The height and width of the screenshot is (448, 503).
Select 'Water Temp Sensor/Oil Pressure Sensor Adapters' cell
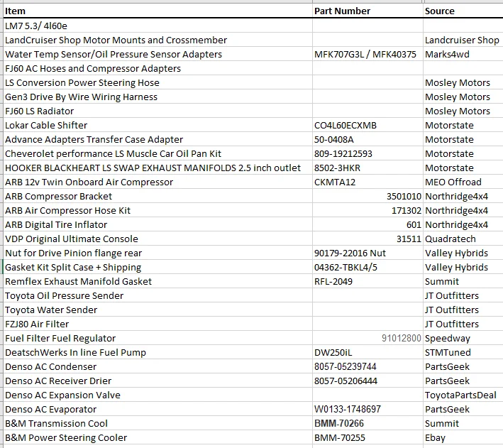[x=157, y=54]
